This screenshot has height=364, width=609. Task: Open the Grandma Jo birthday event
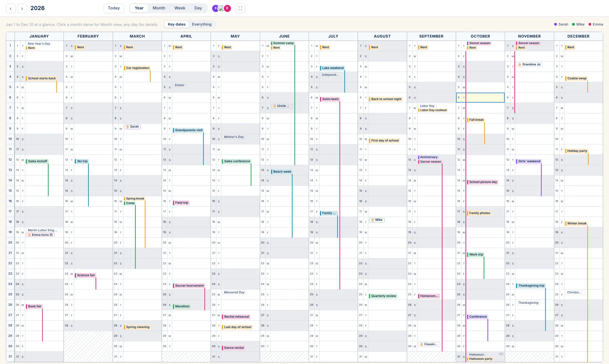pyautogui.click(x=529, y=64)
